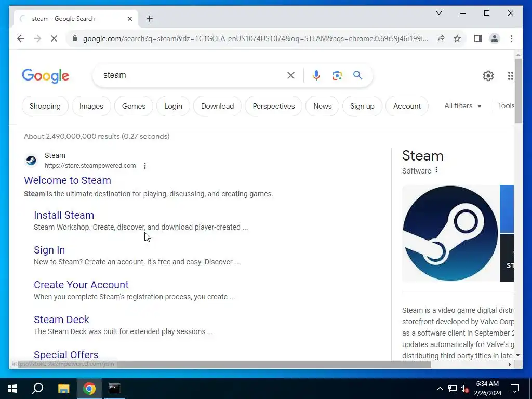Open the more options dots beside Software

click(x=436, y=170)
